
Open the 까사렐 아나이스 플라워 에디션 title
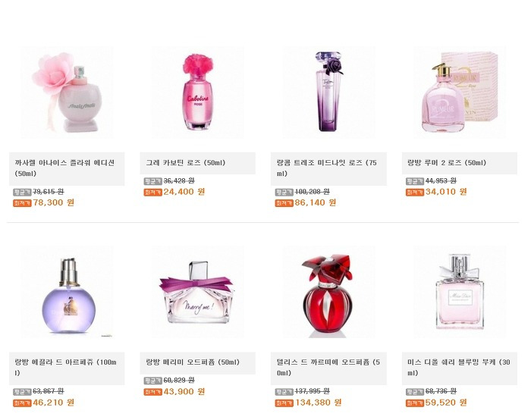click(x=64, y=168)
